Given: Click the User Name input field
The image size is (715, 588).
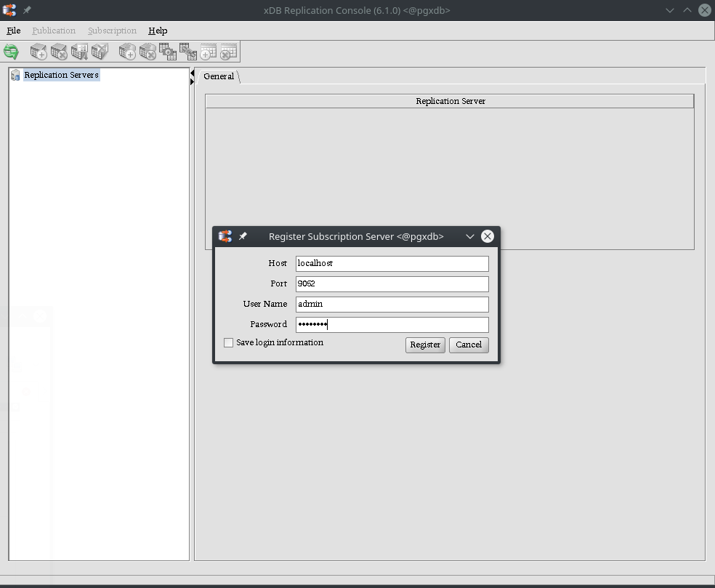Looking at the screenshot, I should click(392, 305).
